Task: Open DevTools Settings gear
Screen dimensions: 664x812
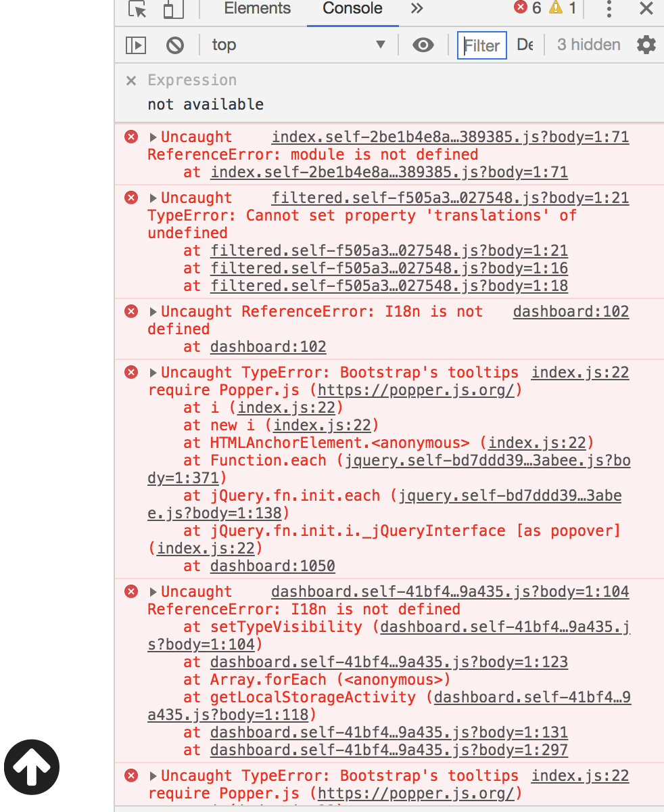Action: pyautogui.click(x=646, y=45)
